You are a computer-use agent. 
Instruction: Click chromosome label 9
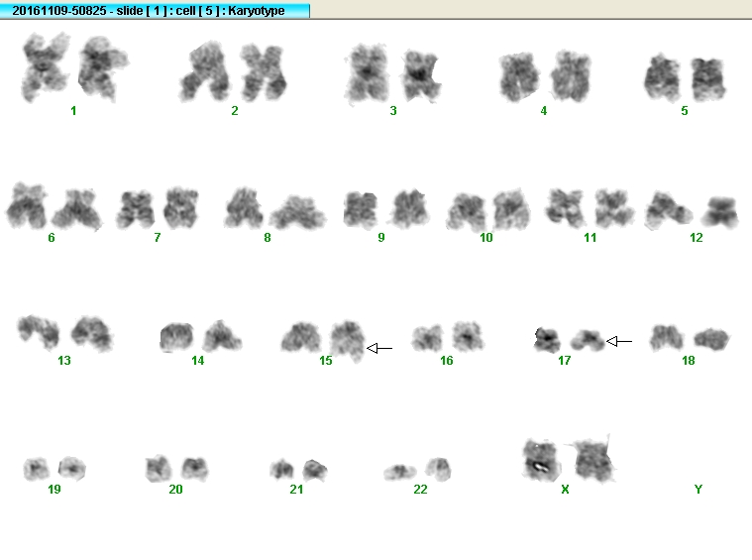tap(381, 238)
